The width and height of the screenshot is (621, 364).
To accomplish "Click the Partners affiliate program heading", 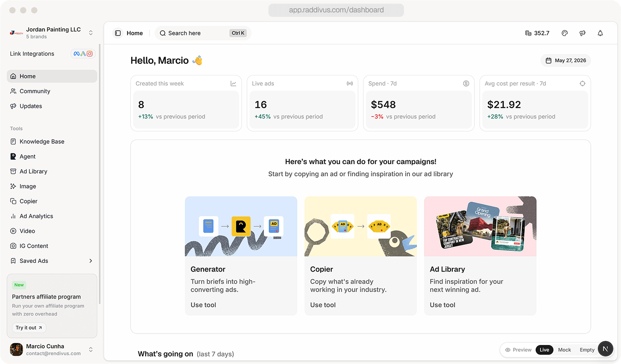I will point(46,297).
